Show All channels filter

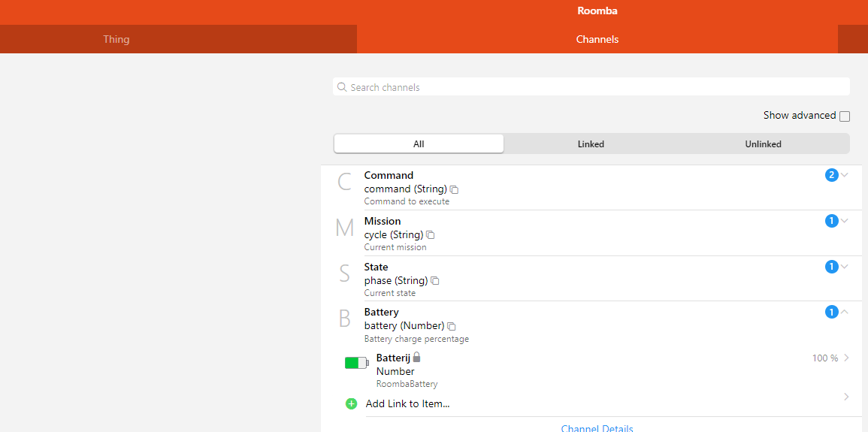[x=419, y=143]
